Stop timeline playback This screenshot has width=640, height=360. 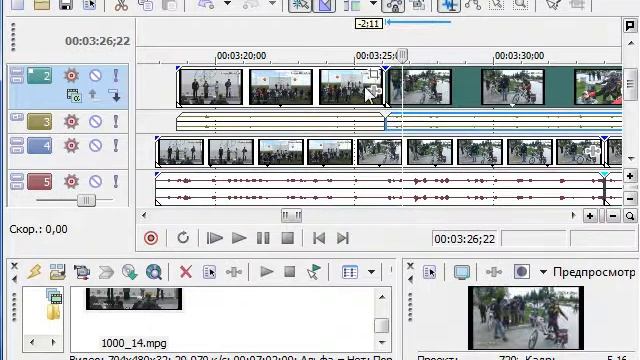pos(288,238)
